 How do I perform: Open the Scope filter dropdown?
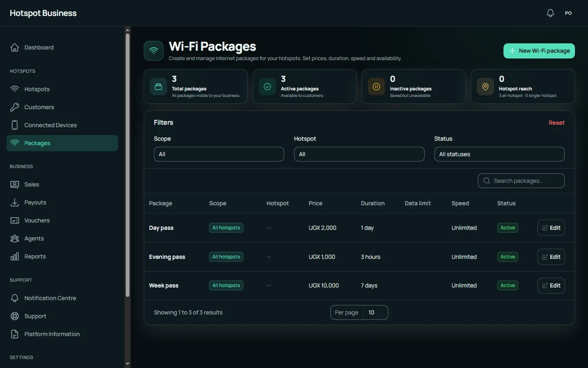[x=219, y=154]
